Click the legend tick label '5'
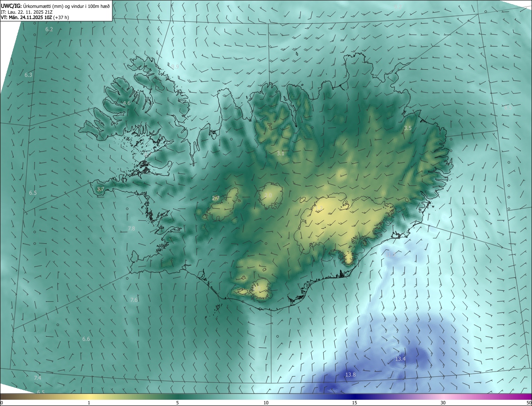The height and width of the screenshot is (406, 532). coord(177,403)
